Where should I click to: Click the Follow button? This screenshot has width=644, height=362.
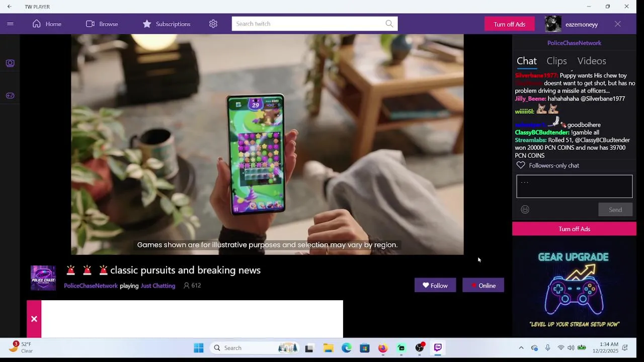coord(435,286)
